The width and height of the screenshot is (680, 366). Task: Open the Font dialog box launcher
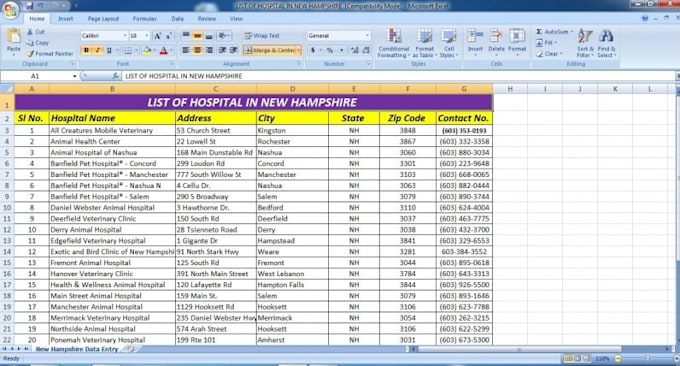point(172,64)
